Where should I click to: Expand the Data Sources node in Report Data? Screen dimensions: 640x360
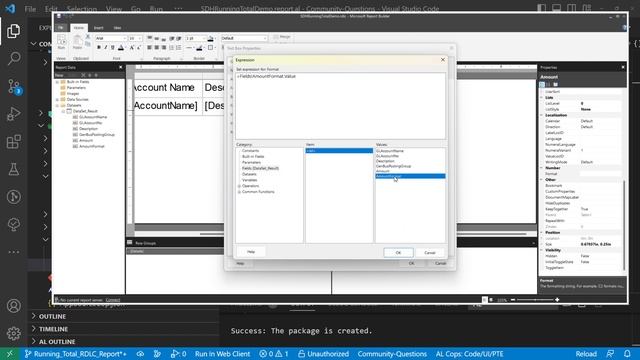(x=58, y=100)
